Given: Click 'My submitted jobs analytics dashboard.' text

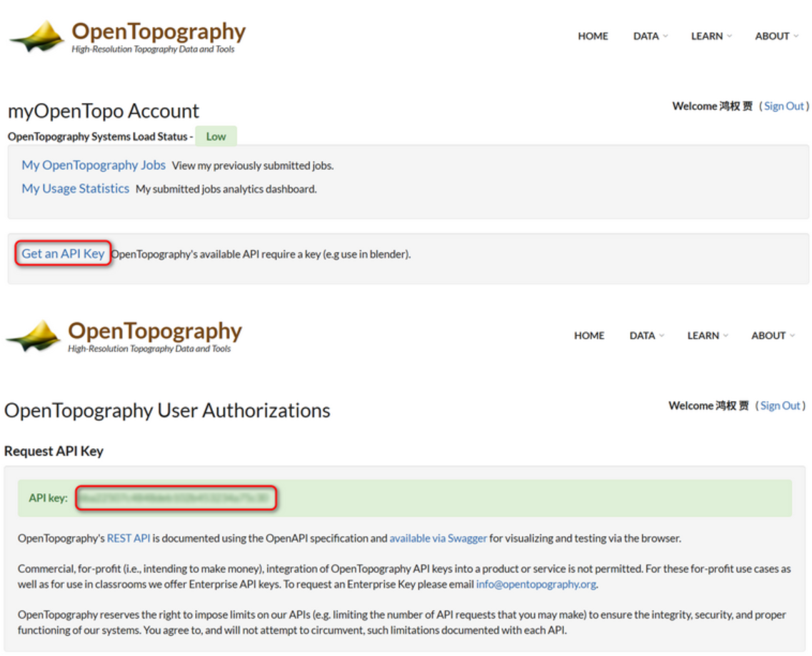Looking at the screenshot, I should [226, 189].
